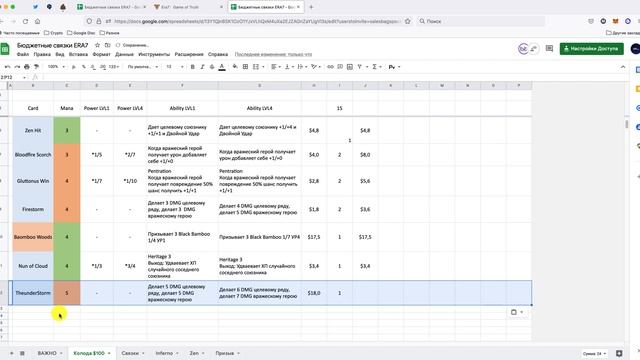Select the ThounderStorm card cell
Viewport: 640px width, 360px height.
point(33,293)
